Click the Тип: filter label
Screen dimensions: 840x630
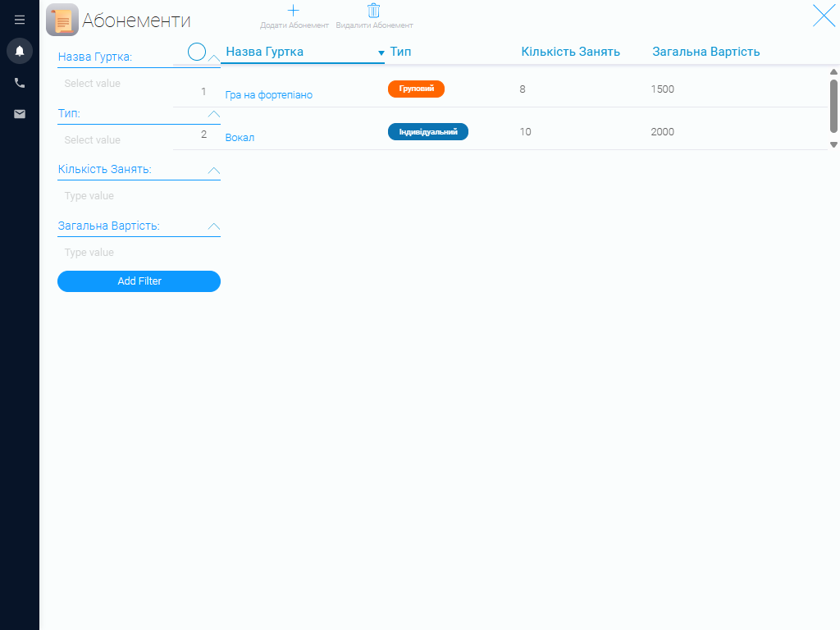[69, 113]
